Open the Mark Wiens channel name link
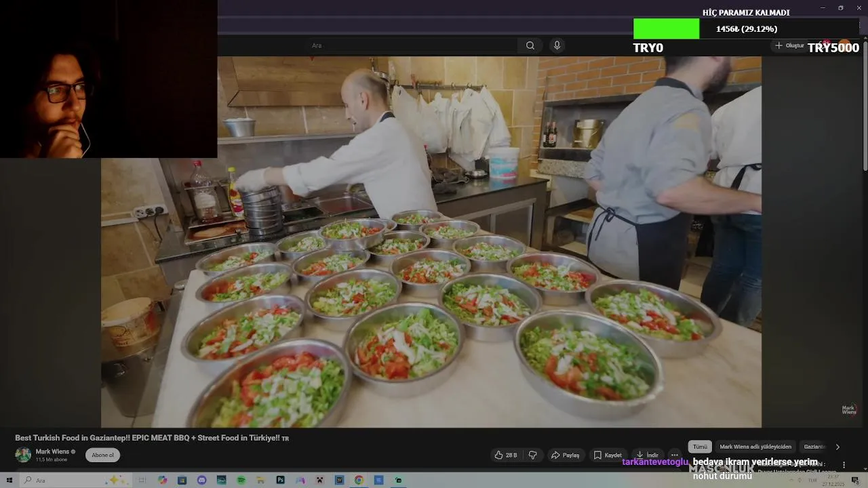 tap(52, 451)
